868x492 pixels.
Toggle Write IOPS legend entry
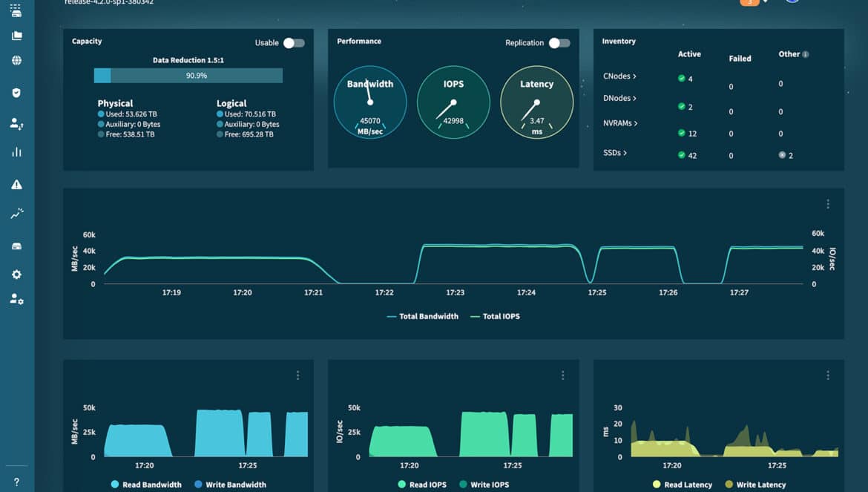(x=484, y=485)
